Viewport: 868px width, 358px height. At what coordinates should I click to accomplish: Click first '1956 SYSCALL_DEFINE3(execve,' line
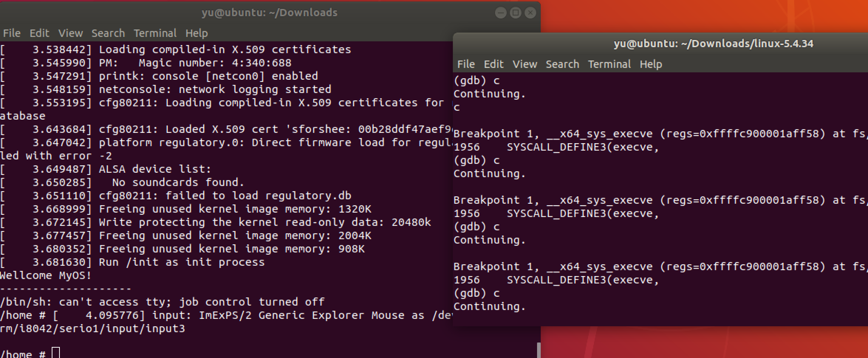(x=556, y=147)
